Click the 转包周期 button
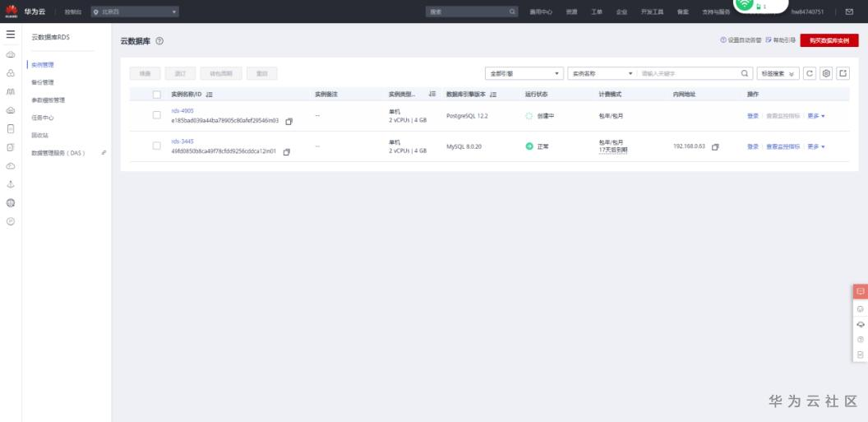The height and width of the screenshot is (422, 868). (221, 74)
